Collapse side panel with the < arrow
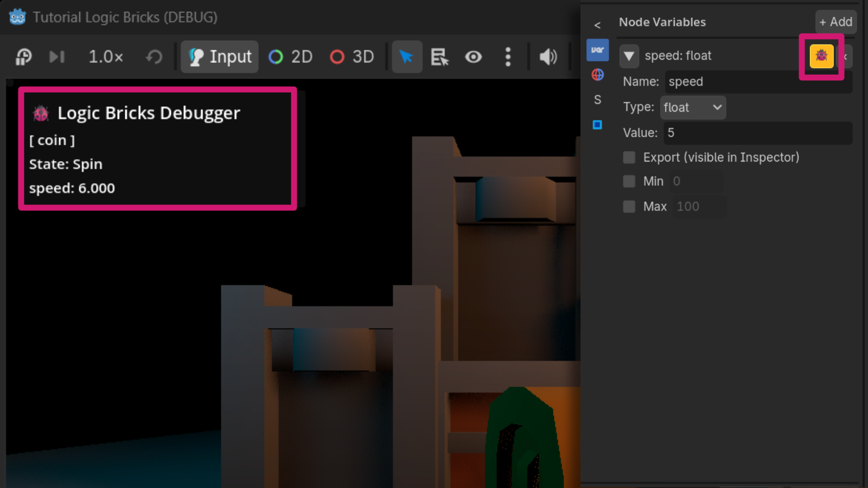868x488 pixels. pyautogui.click(x=597, y=25)
